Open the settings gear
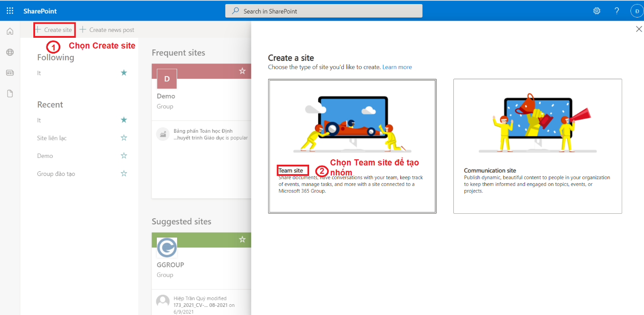 tap(597, 11)
